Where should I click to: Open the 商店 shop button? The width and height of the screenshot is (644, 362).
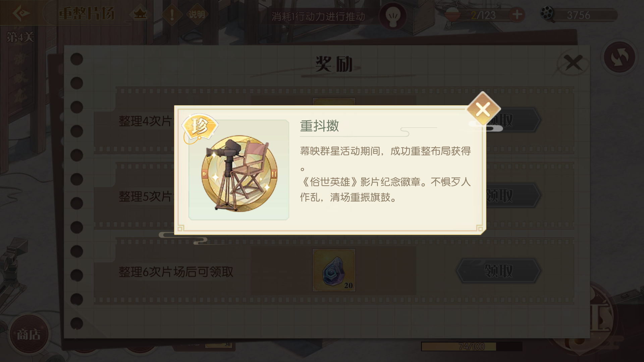pyautogui.click(x=29, y=334)
